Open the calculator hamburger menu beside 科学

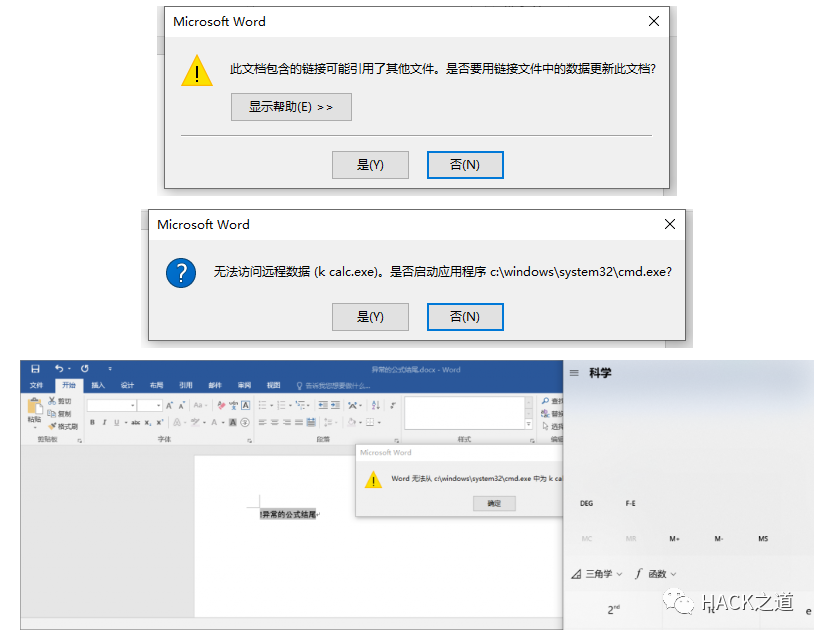click(x=574, y=373)
